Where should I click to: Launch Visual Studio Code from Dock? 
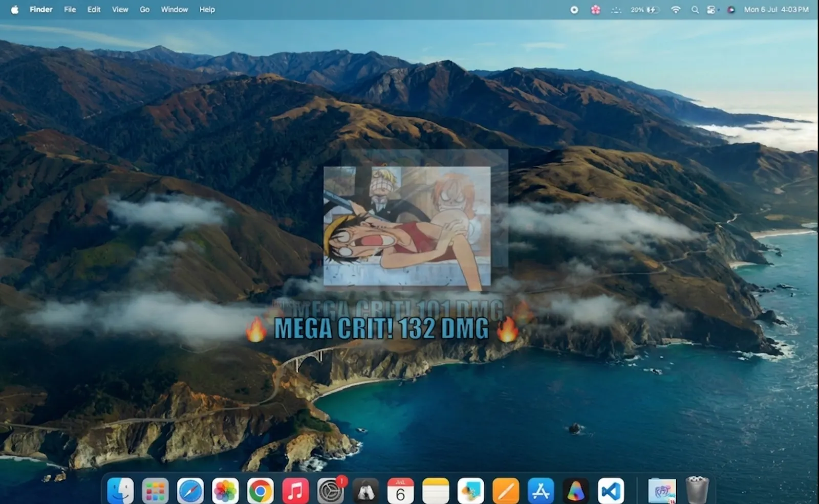coord(611,491)
